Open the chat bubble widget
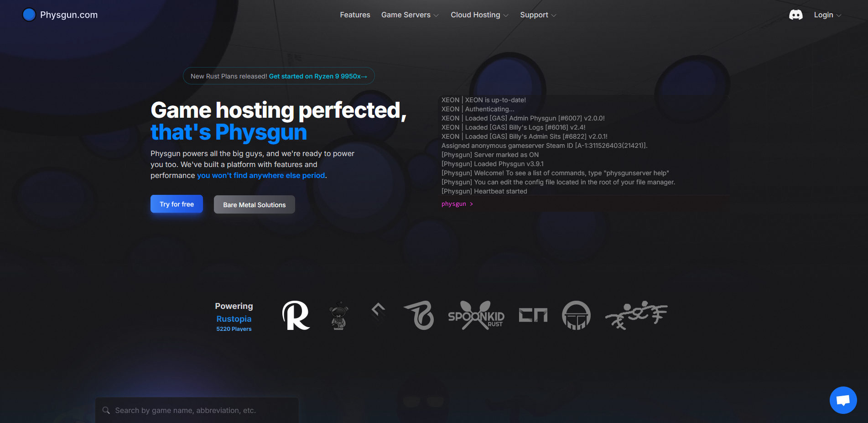Image resolution: width=868 pixels, height=423 pixels. point(843,400)
